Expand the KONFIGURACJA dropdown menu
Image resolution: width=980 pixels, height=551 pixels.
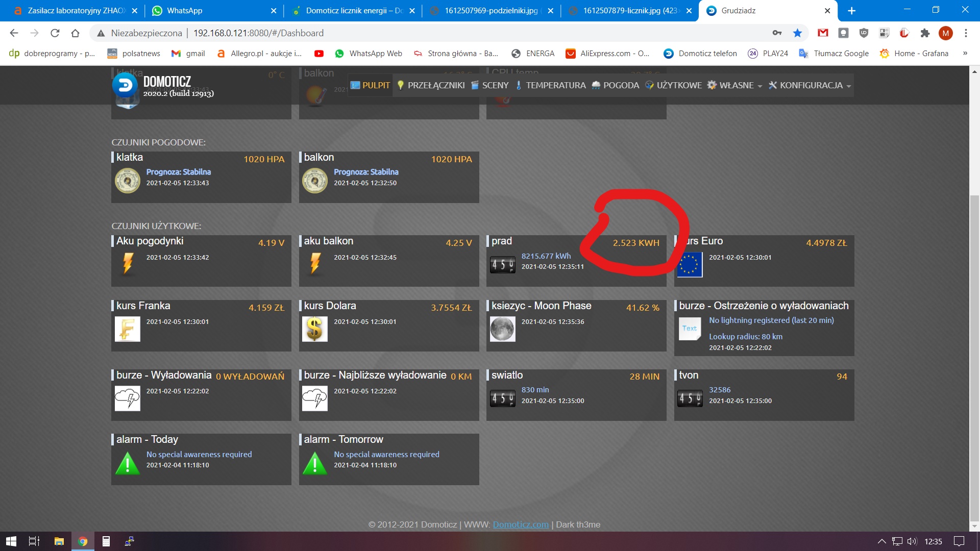[810, 85]
